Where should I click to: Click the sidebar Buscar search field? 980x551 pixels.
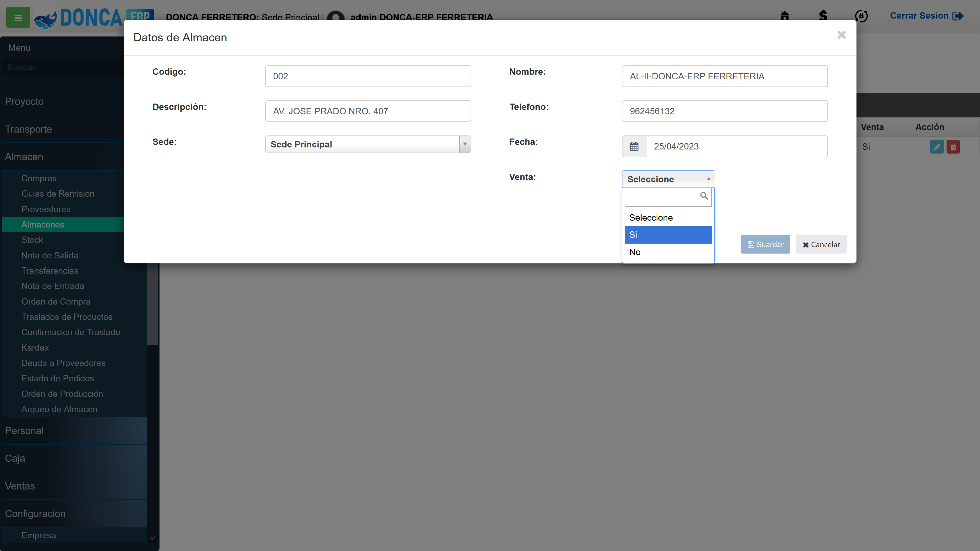tap(63, 67)
